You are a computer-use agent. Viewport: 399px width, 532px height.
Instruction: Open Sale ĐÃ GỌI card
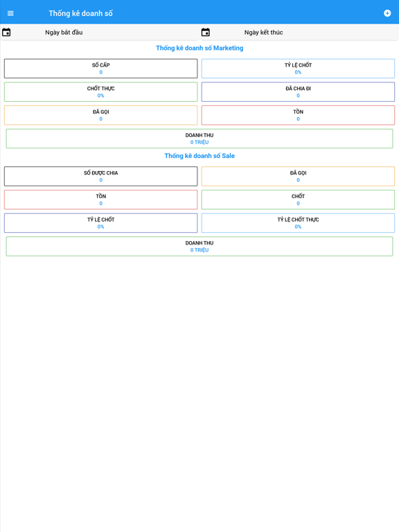coord(299,177)
